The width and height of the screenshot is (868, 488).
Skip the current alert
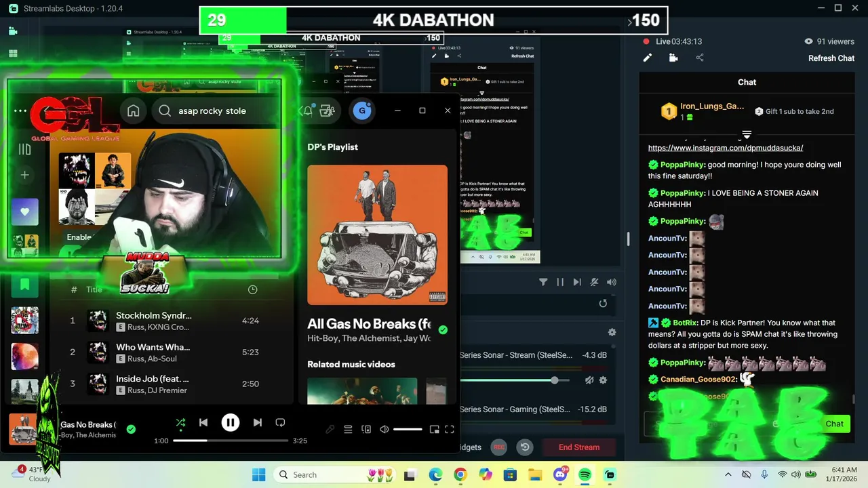577,282
